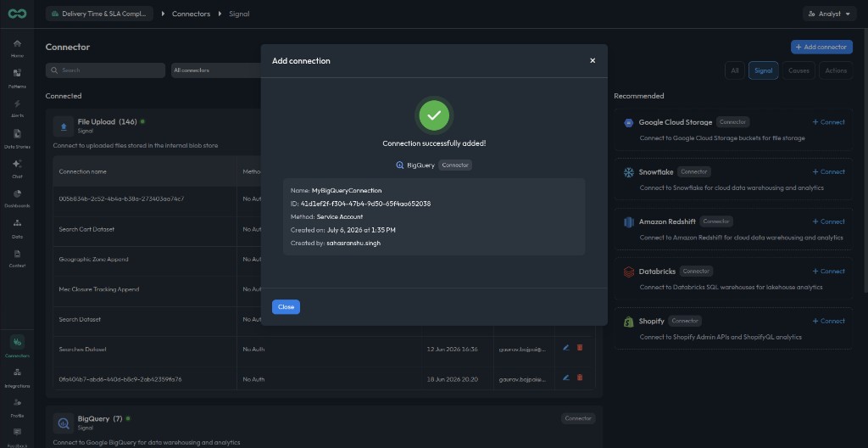Screen dimensions: 868x448
Task: Edit the 0fa404b7 connection row
Action: [x=565, y=378]
